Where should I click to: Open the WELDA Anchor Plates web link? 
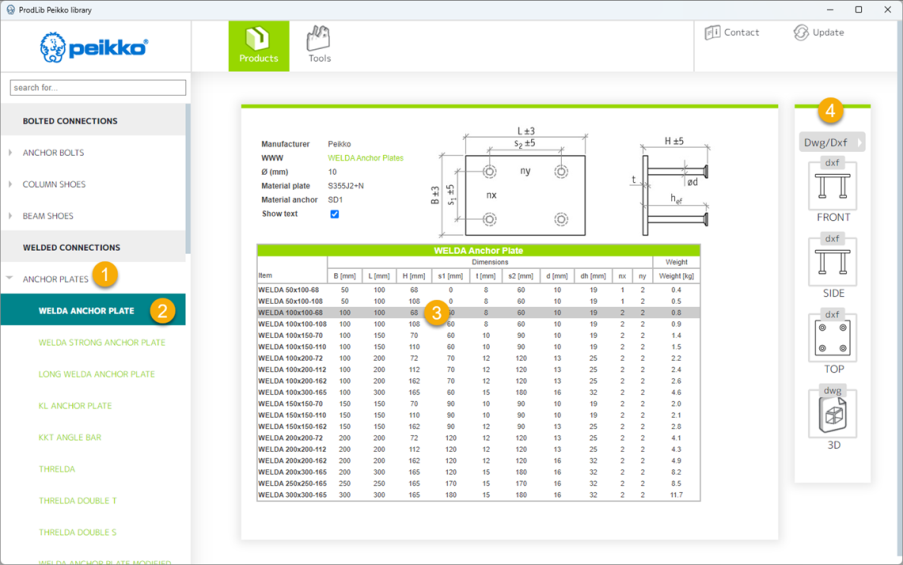[365, 158]
